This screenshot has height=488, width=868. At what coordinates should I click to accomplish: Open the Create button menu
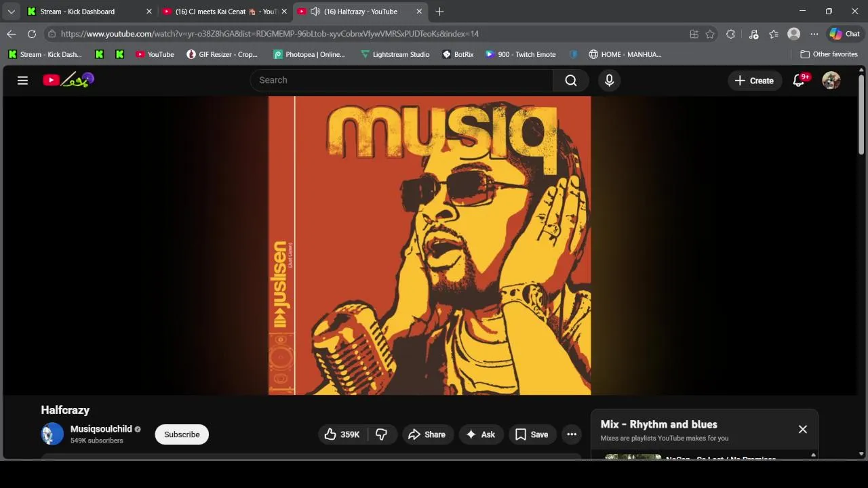coord(754,80)
